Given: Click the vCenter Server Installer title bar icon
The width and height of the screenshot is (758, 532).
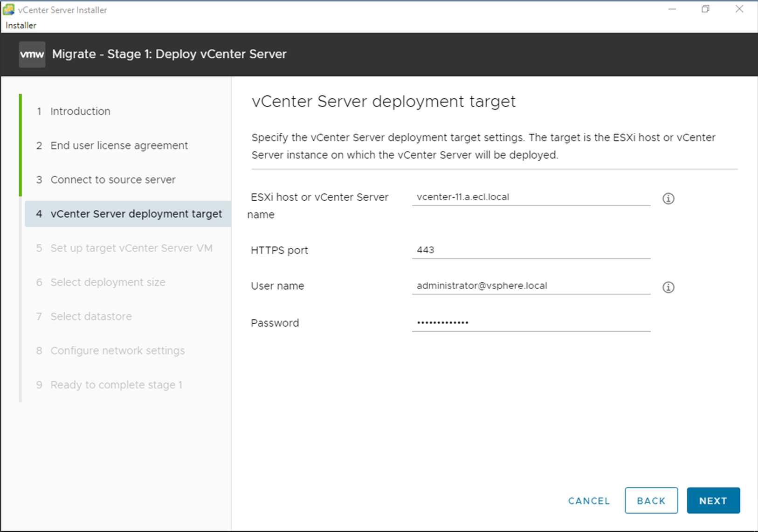Looking at the screenshot, I should (8, 9).
